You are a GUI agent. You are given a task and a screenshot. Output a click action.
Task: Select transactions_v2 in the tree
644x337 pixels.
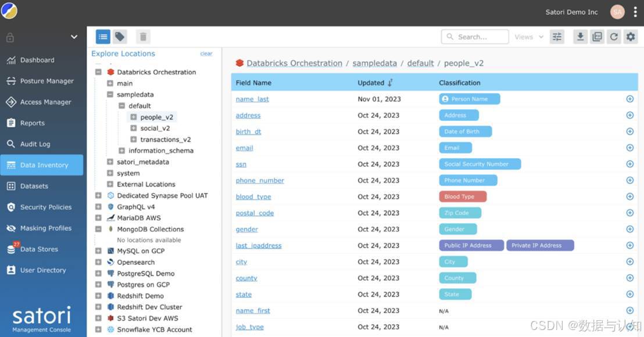[x=166, y=139]
